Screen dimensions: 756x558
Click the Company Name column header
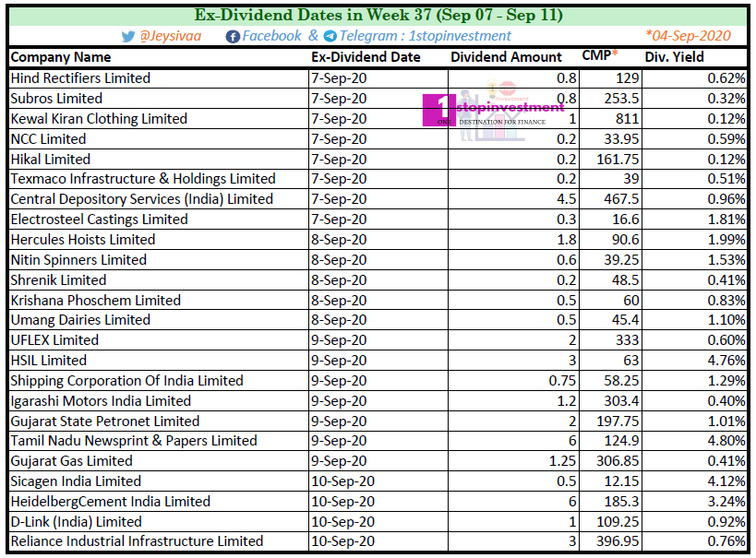tap(61, 57)
